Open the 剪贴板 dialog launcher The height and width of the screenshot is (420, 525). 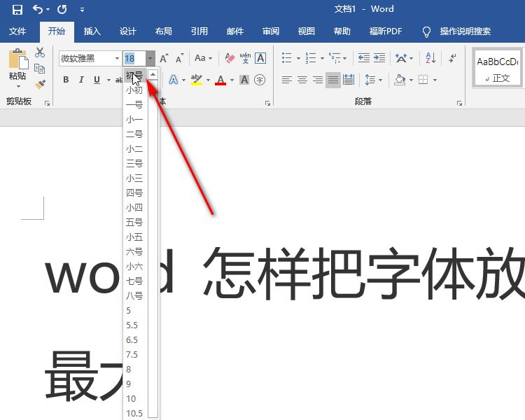[x=47, y=104]
